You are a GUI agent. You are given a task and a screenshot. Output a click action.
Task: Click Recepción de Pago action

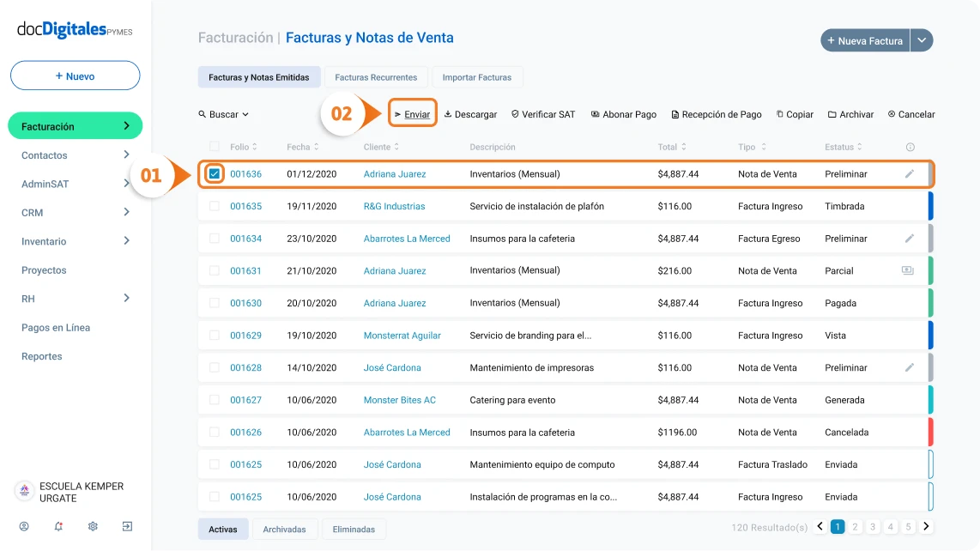click(x=717, y=114)
